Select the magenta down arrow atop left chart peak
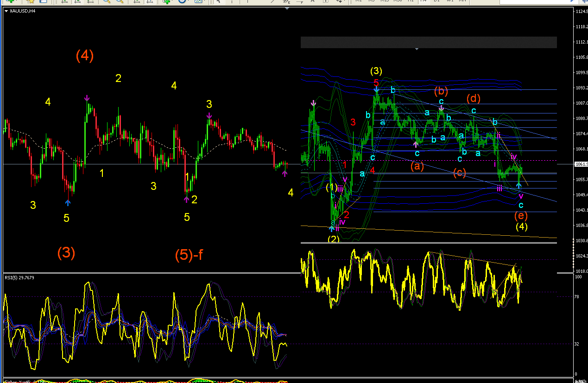588x383 pixels. 87,98
